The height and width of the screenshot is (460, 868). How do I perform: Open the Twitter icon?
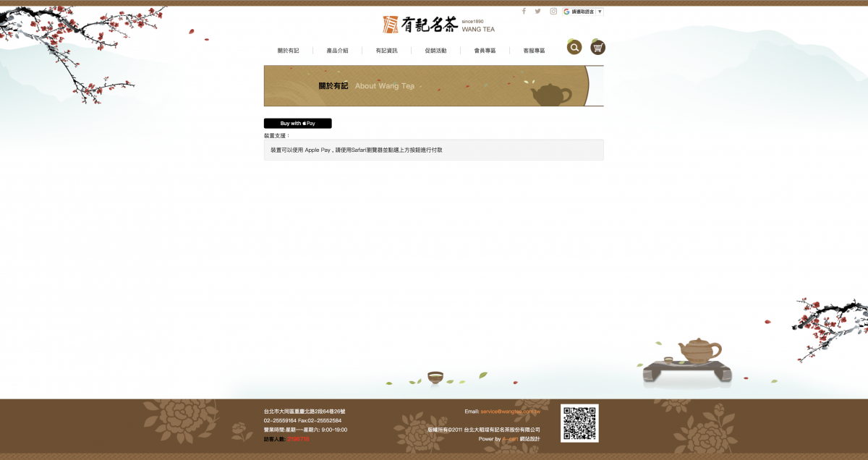click(x=537, y=11)
